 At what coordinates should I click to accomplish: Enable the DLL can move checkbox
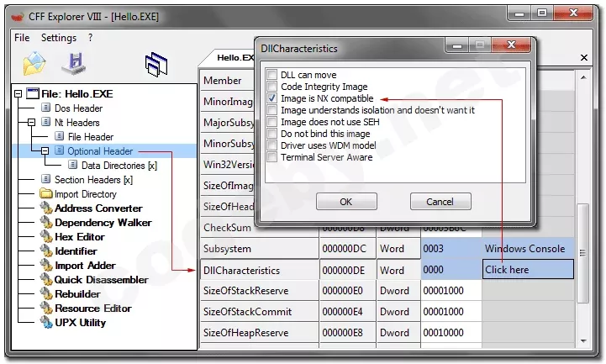(x=272, y=74)
